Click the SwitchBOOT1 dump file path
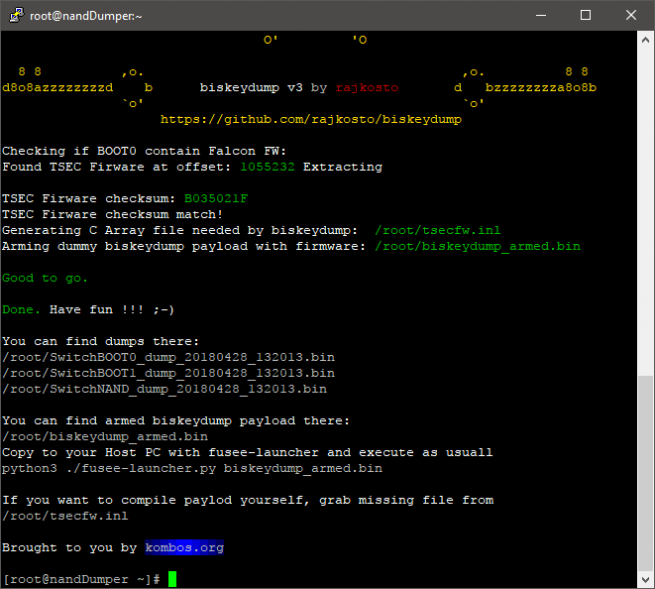Viewport: 655px width, 589px height. tap(164, 373)
